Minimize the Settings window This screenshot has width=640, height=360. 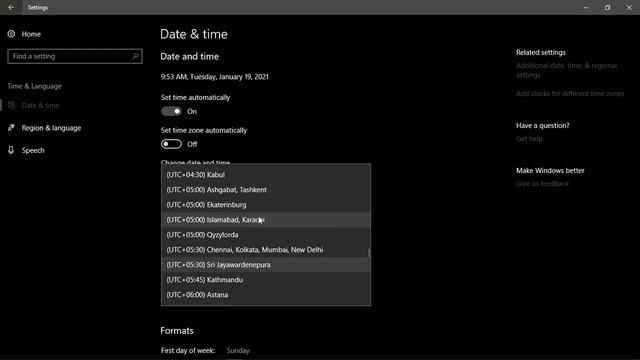[x=586, y=7]
